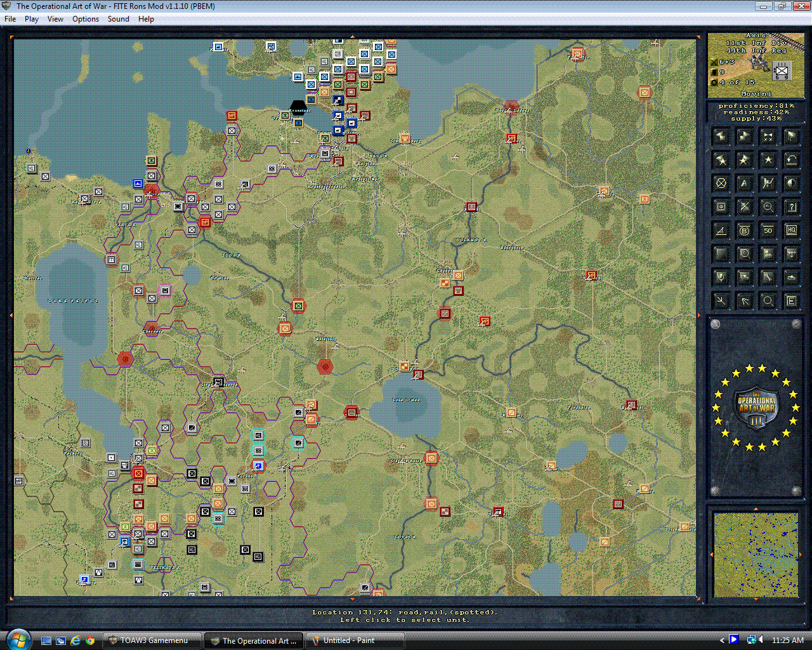The width and height of the screenshot is (812, 650).
Task: Open the View menu
Action: point(56,19)
